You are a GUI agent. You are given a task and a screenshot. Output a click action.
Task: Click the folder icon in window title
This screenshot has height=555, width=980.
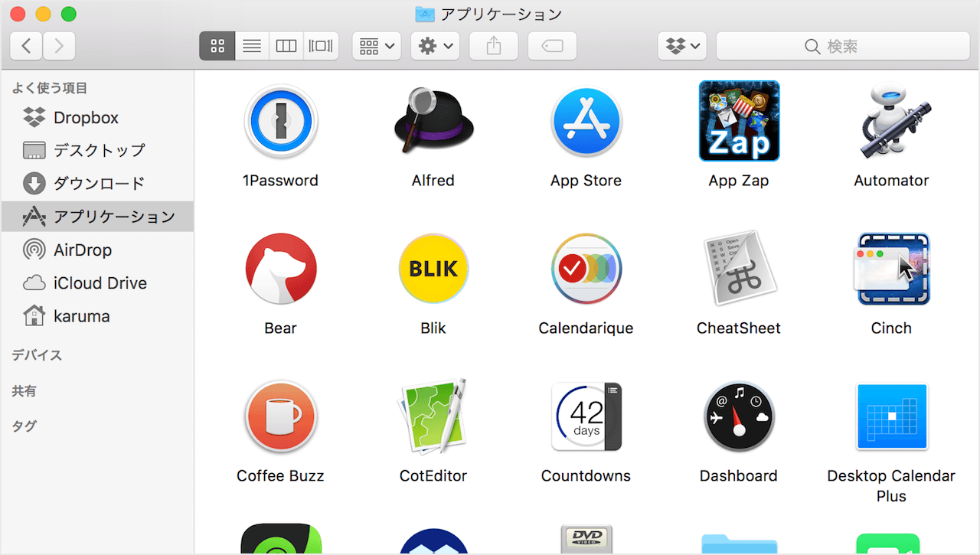point(424,14)
